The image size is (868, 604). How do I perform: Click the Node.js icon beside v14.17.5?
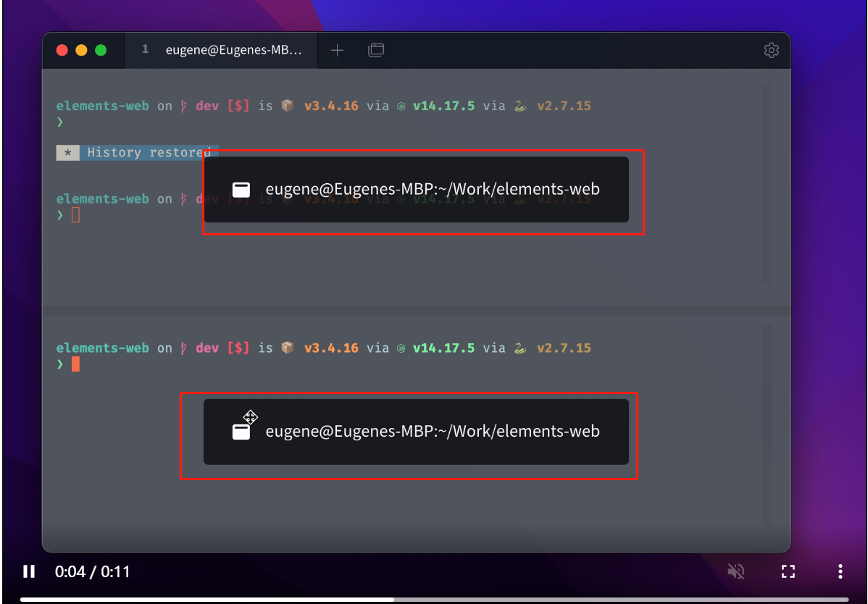[401, 105]
